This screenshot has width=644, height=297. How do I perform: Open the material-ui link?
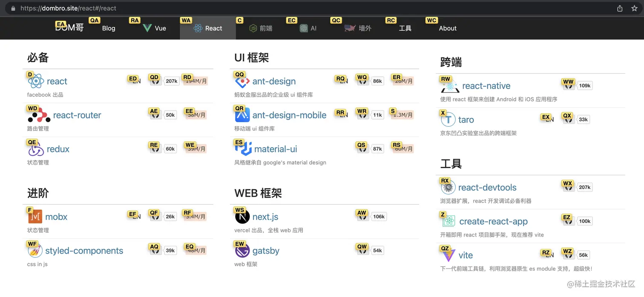[x=276, y=149]
